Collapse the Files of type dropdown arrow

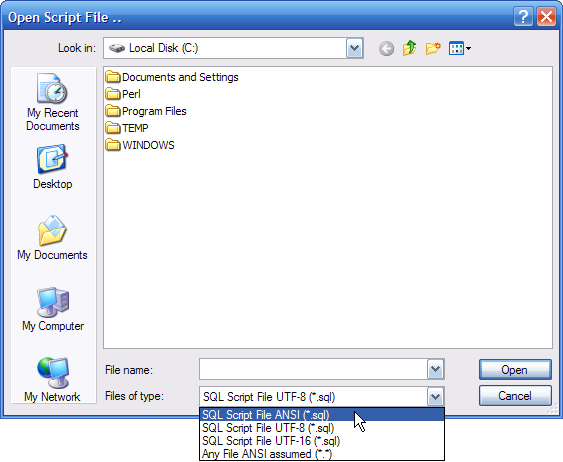[x=436, y=397]
